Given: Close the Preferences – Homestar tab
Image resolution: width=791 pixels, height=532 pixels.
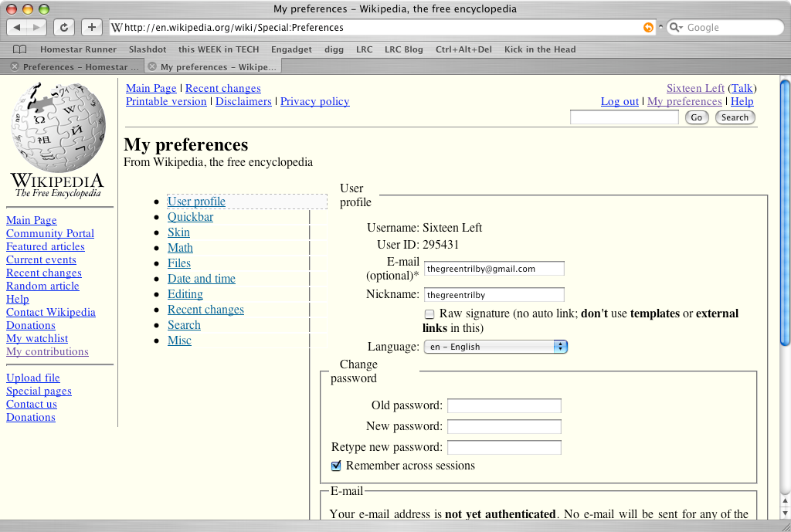Looking at the screenshot, I should coord(15,66).
